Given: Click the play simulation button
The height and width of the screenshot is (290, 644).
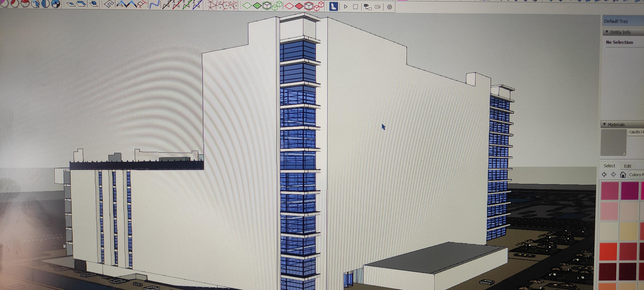Looking at the screenshot, I should pyautogui.click(x=345, y=7).
